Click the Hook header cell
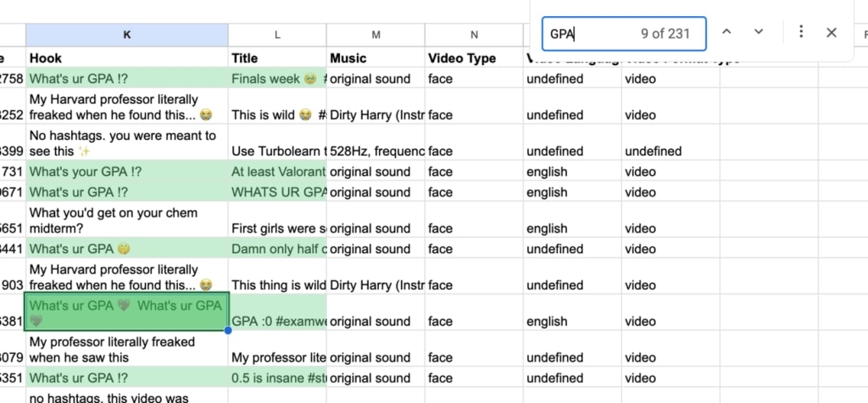Viewport: 868px width, 403px height. [x=127, y=58]
